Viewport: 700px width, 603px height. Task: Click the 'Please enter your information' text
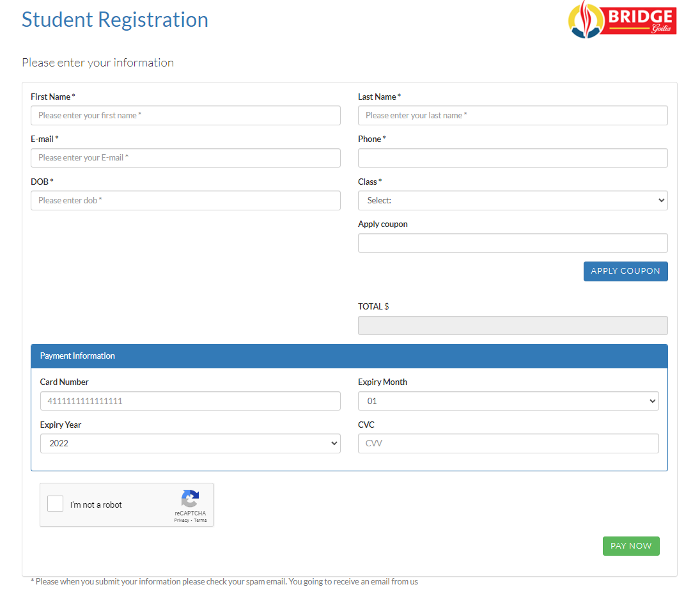tap(98, 63)
